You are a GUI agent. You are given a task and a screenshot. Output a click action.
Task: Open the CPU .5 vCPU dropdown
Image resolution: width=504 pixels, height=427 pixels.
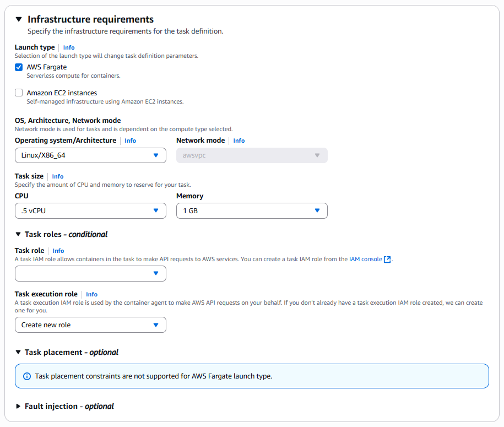point(90,211)
